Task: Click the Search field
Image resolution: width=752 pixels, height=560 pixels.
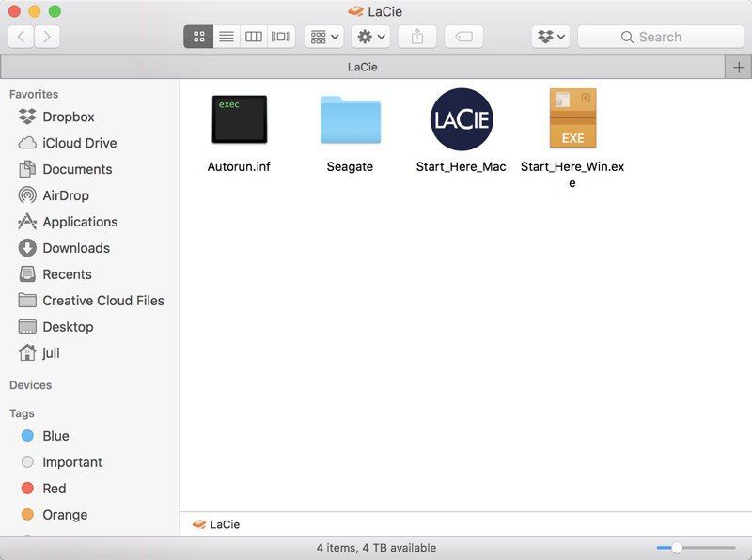Action: [661, 37]
